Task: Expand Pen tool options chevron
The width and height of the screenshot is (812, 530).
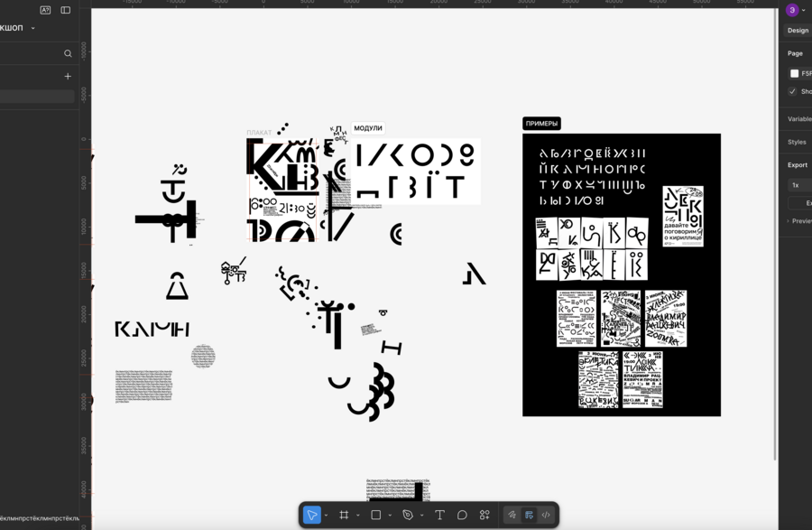Action: (422, 516)
